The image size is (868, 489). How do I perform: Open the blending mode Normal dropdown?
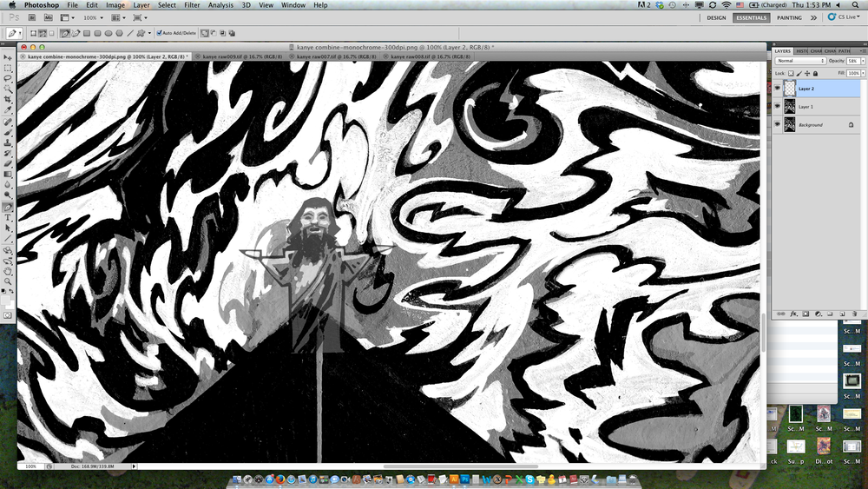[800, 61]
